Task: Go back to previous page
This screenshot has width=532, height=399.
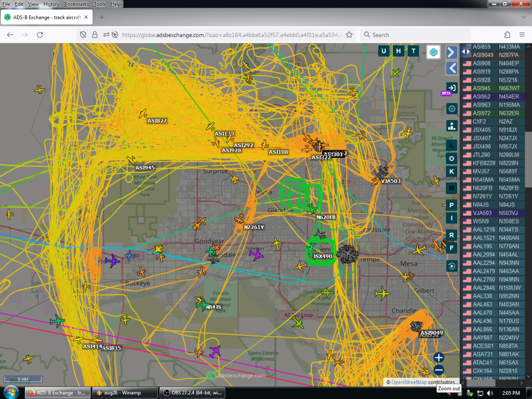Action: [10, 35]
